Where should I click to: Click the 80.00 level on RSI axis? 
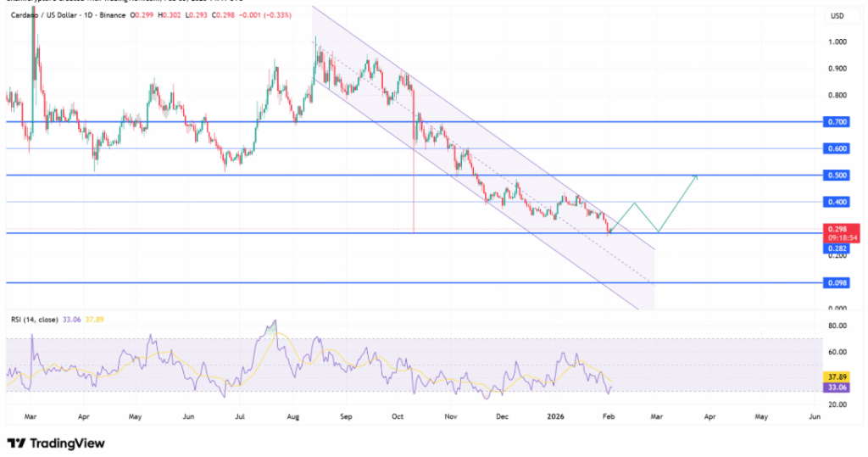pyautogui.click(x=837, y=325)
